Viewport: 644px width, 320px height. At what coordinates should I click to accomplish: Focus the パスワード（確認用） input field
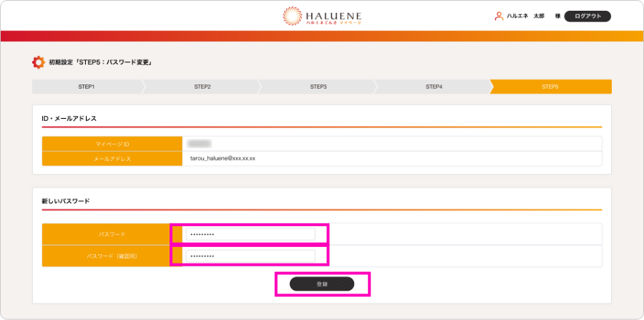point(250,256)
